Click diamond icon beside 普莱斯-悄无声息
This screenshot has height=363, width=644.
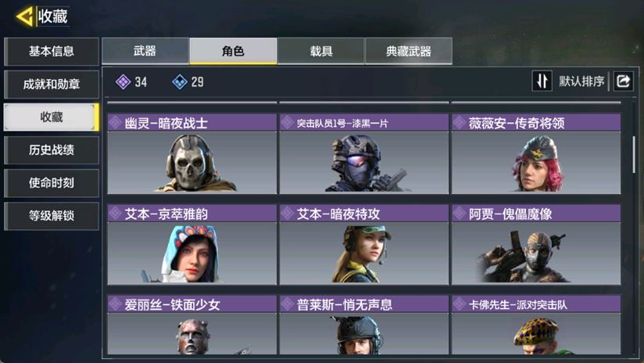[287, 304]
